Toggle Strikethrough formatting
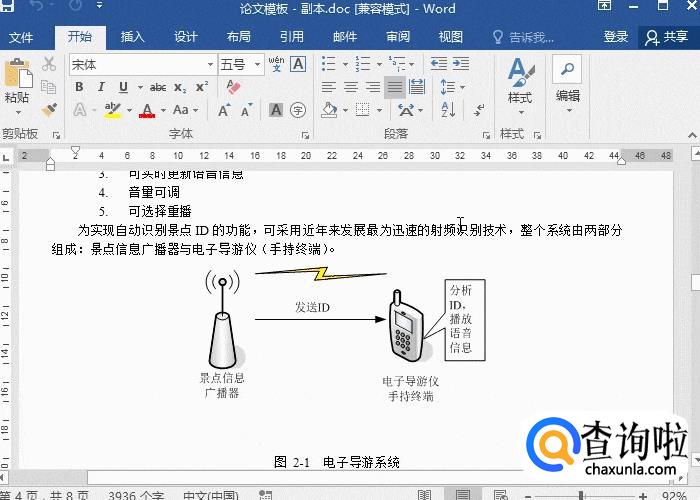 click(158, 88)
